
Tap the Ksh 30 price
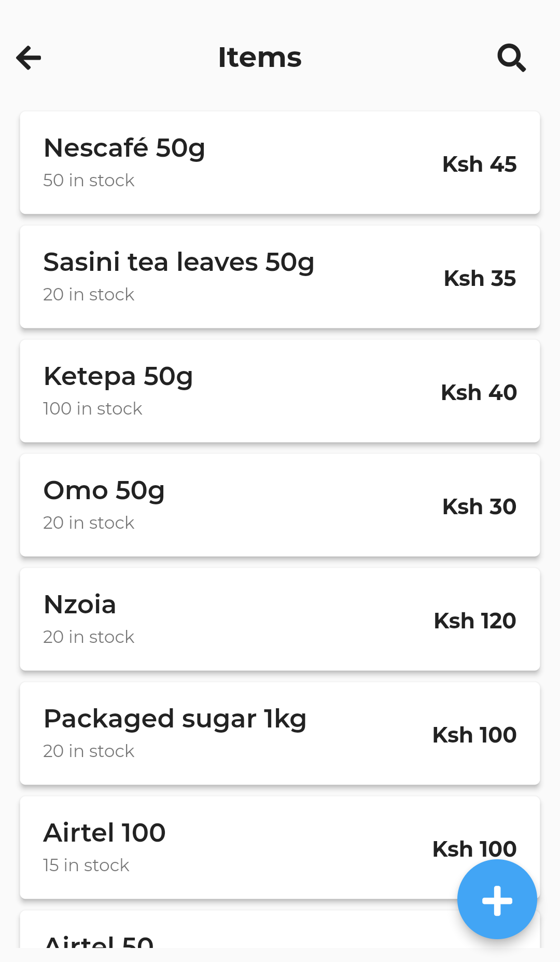point(479,506)
